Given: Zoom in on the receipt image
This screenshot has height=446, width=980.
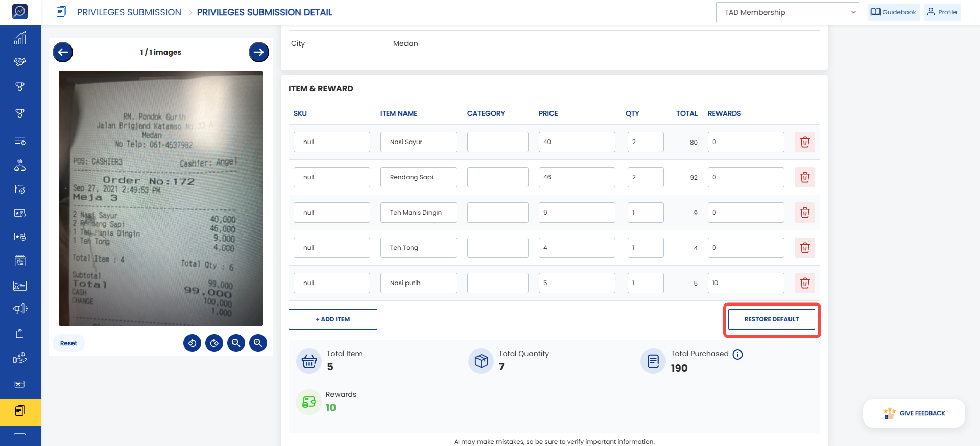Looking at the screenshot, I should (258, 343).
